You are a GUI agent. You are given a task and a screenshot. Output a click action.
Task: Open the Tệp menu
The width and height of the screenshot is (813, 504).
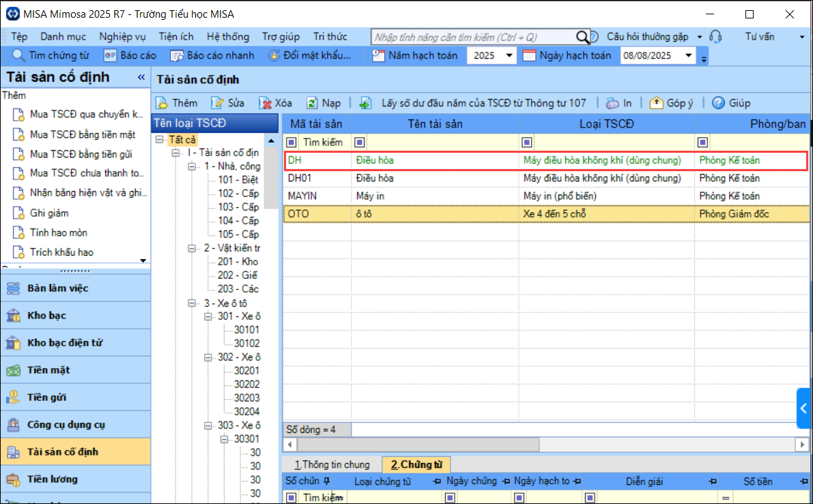[19, 37]
